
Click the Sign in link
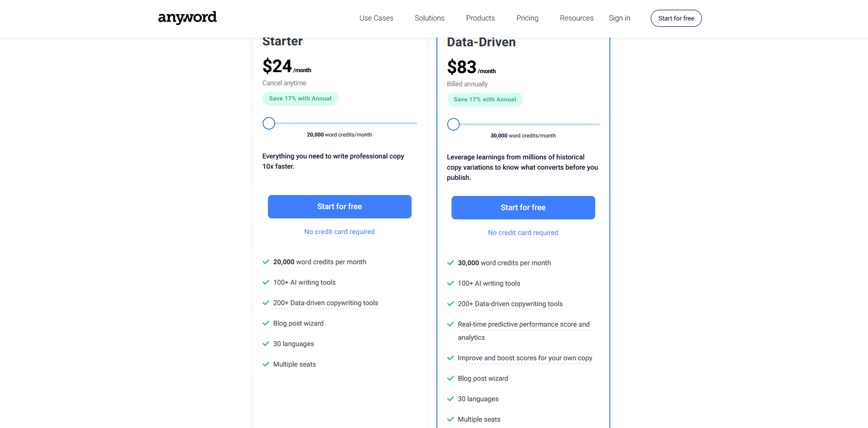[x=619, y=18]
